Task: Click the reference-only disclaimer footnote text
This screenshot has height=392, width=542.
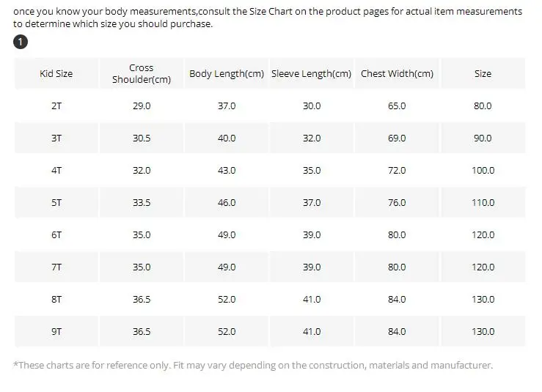Action: click(x=253, y=366)
